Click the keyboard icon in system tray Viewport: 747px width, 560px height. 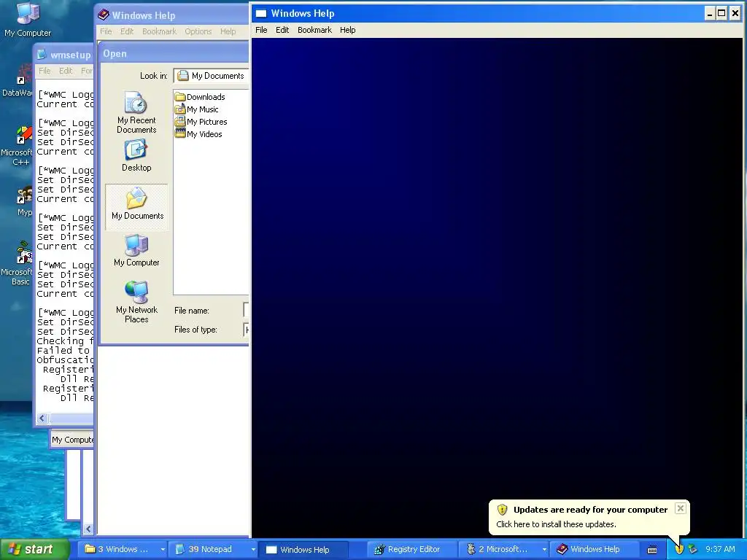point(652,550)
